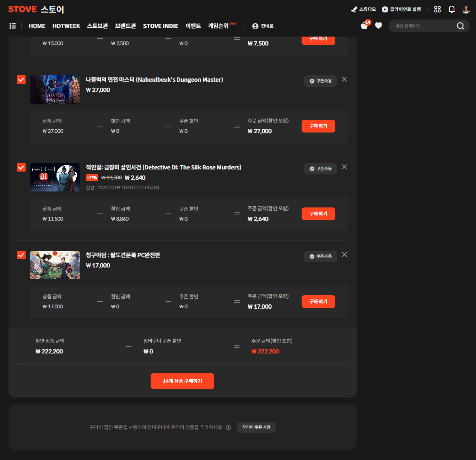The image size is (476, 460).
Task: Open the 스토브관 menu item
Action: pyautogui.click(x=97, y=26)
